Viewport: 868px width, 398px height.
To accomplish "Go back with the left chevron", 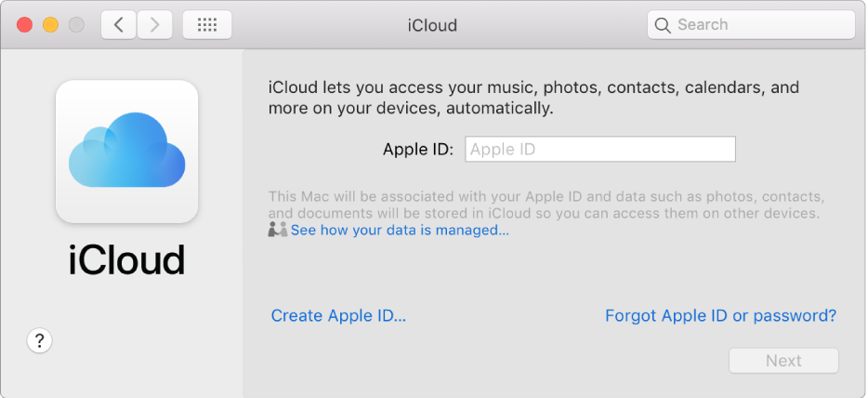I will click(x=118, y=25).
